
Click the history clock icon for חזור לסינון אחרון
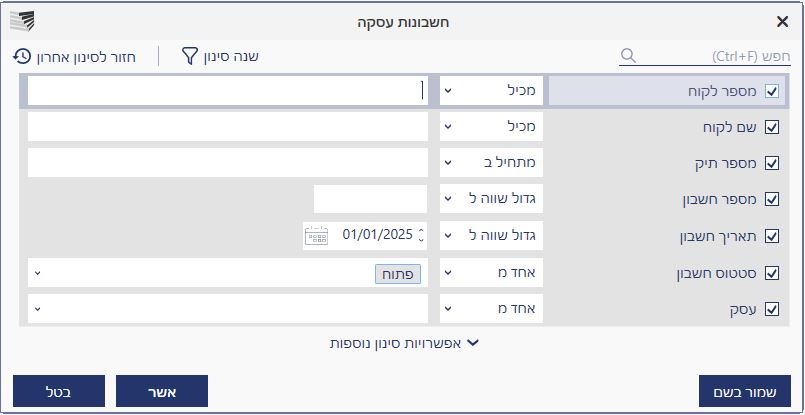tap(22, 56)
